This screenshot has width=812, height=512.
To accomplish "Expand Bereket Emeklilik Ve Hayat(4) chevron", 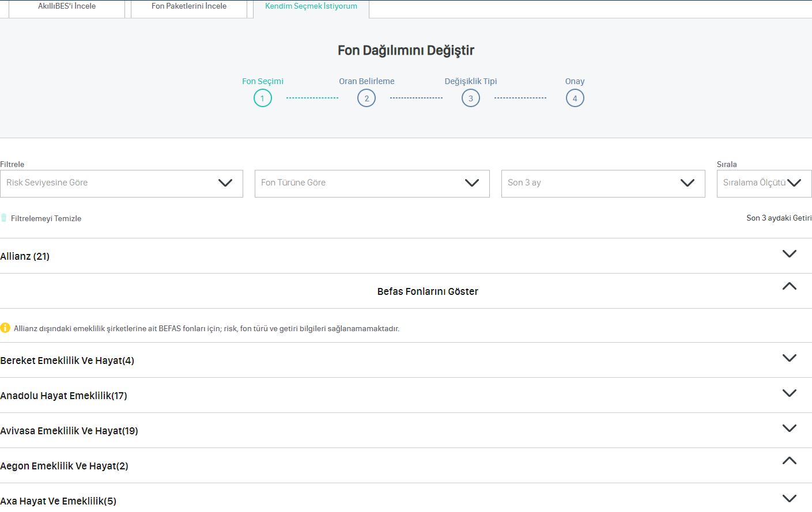I will (790, 358).
